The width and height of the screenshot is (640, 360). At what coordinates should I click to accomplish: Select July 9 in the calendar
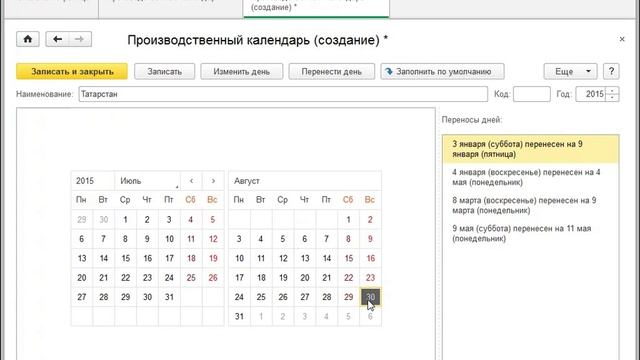point(147,239)
